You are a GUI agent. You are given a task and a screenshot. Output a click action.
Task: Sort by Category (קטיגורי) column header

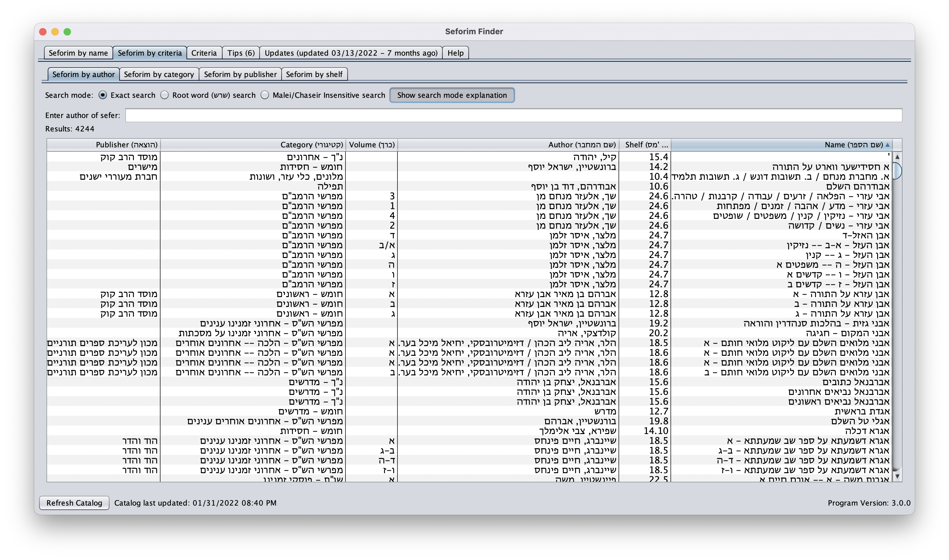click(x=253, y=145)
